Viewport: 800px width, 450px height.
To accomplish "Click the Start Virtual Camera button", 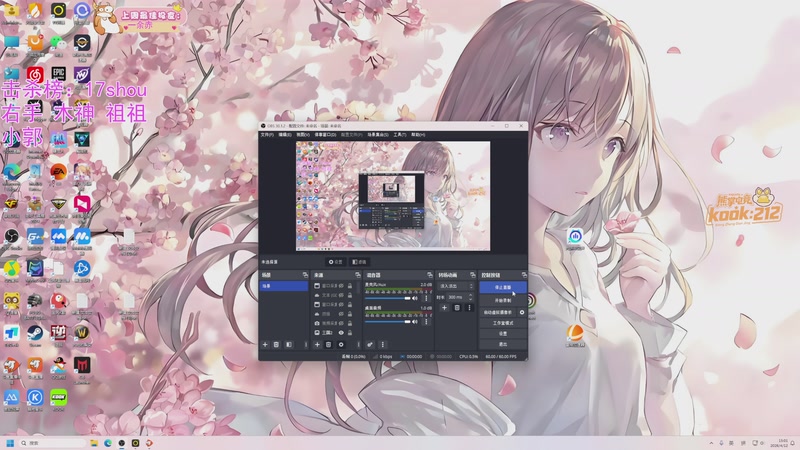I will 498,312.
